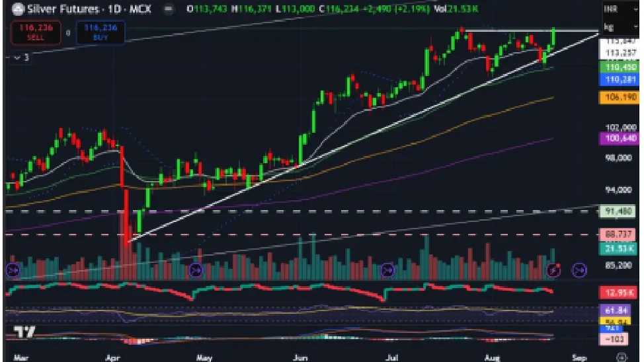Click the bar-style equals icon beside MCX
The image size is (644, 362).
click(x=169, y=9)
